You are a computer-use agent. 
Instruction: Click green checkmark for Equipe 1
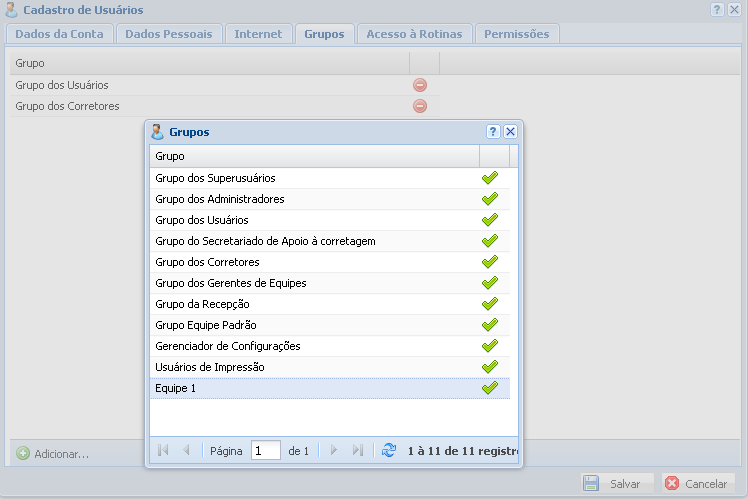(490, 388)
